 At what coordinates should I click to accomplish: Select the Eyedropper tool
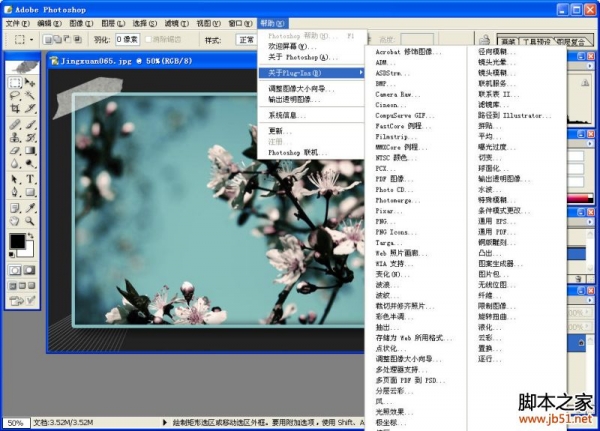coord(30,208)
